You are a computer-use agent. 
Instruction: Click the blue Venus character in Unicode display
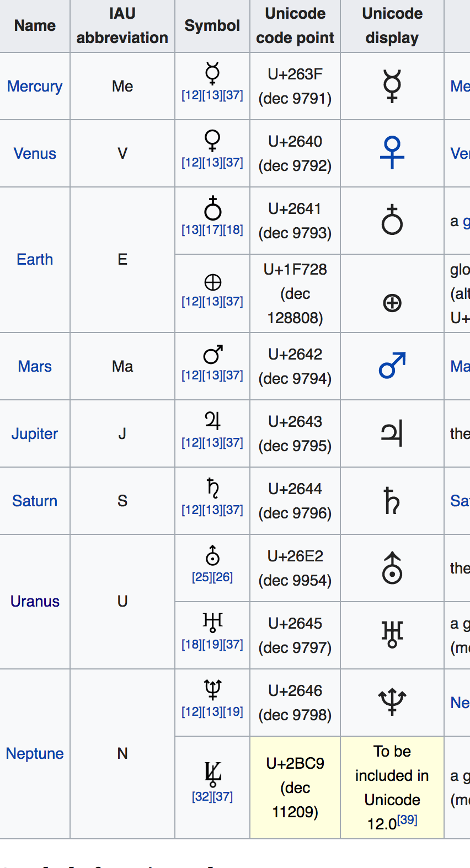(392, 153)
